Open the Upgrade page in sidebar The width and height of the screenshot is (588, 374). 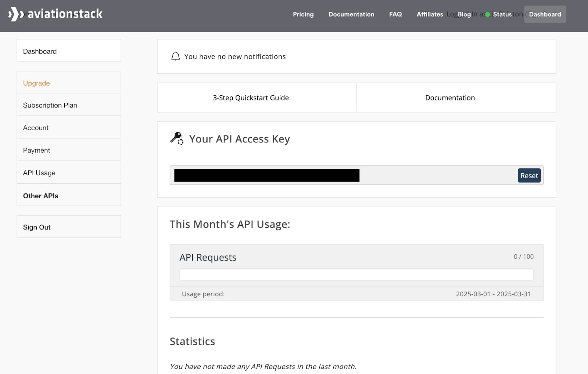[x=36, y=83]
